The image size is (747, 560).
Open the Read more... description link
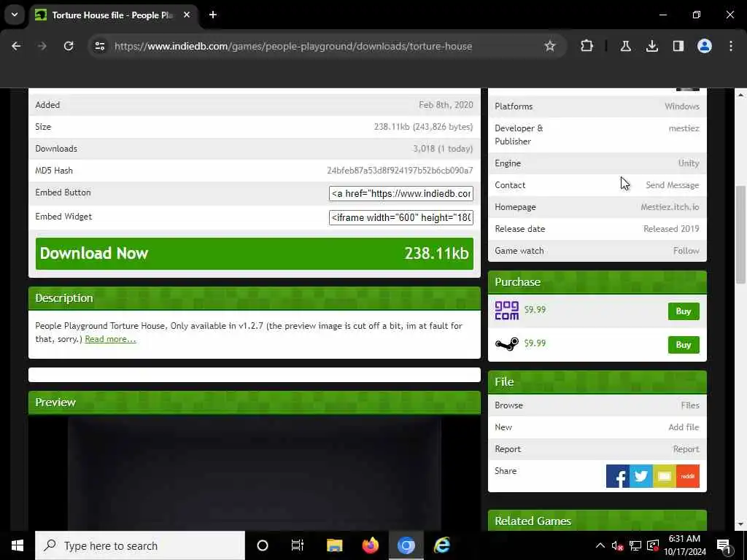pyautogui.click(x=110, y=339)
